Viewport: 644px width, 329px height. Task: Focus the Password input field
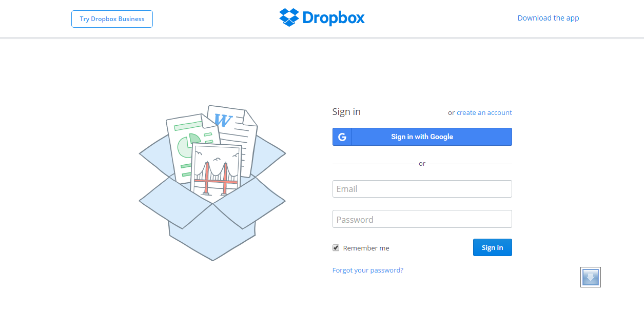[x=422, y=219]
